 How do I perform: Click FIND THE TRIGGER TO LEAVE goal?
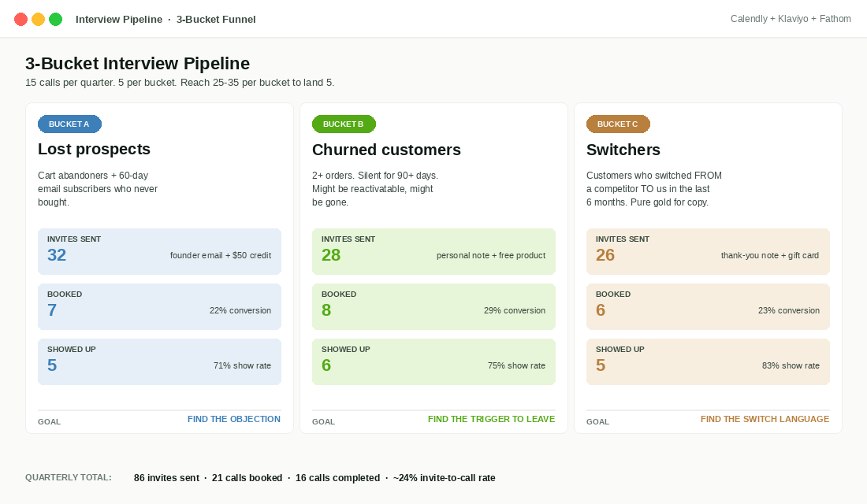[x=492, y=420]
